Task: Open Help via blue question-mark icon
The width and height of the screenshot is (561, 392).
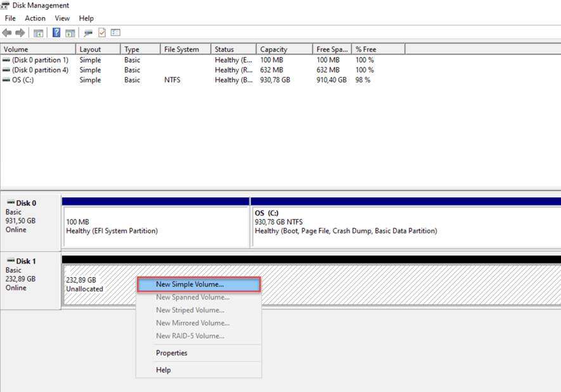Action: (56, 33)
